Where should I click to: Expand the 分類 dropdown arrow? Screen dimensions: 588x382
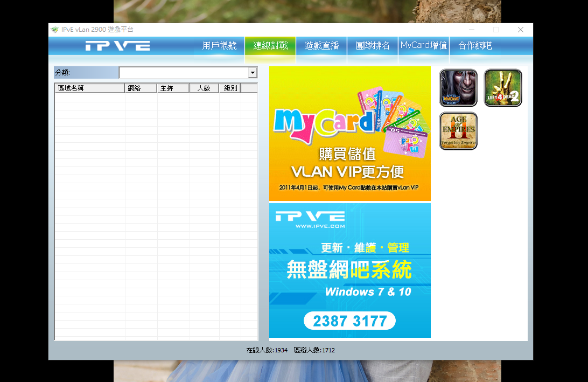tap(252, 73)
